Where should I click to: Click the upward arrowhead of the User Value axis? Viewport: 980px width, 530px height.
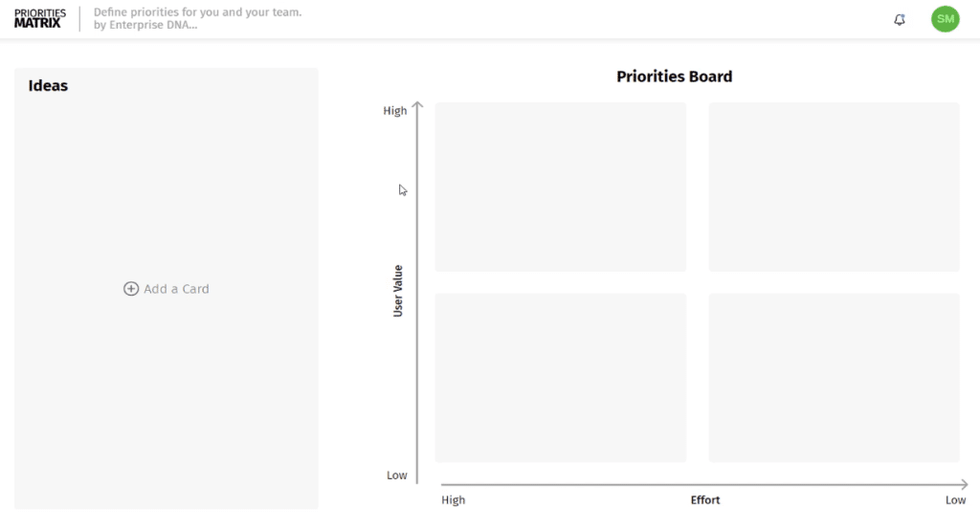417,105
